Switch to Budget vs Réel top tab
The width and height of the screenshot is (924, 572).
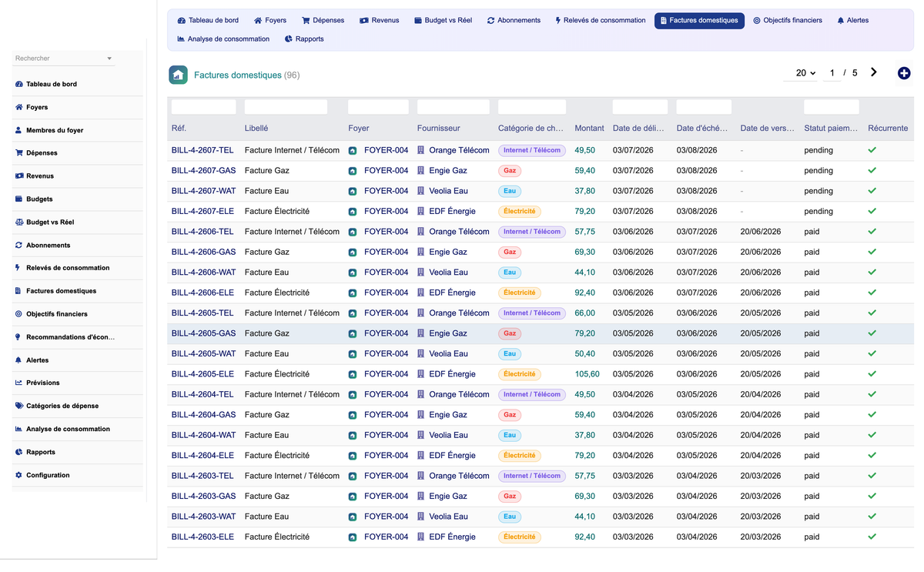point(443,21)
